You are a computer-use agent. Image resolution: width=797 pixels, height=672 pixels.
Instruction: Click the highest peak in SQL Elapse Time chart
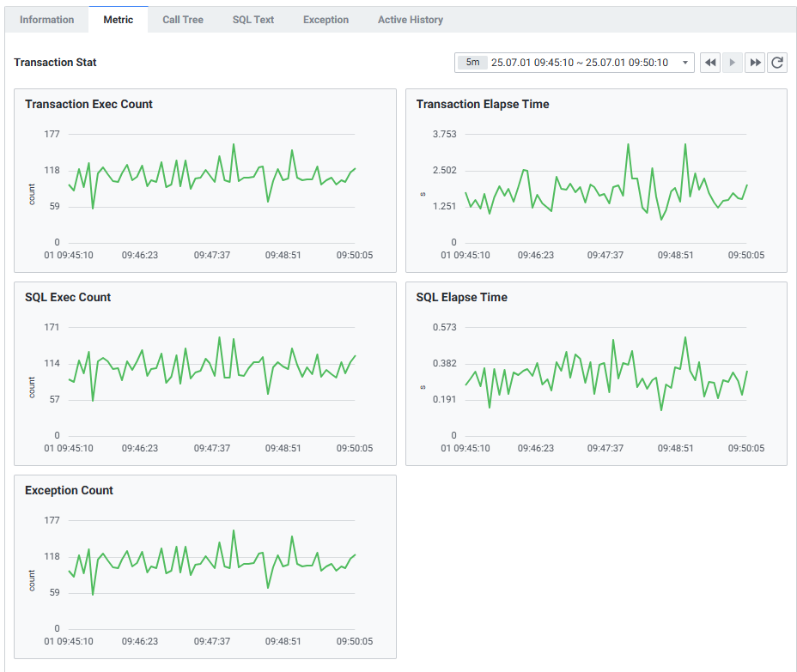tap(685, 337)
